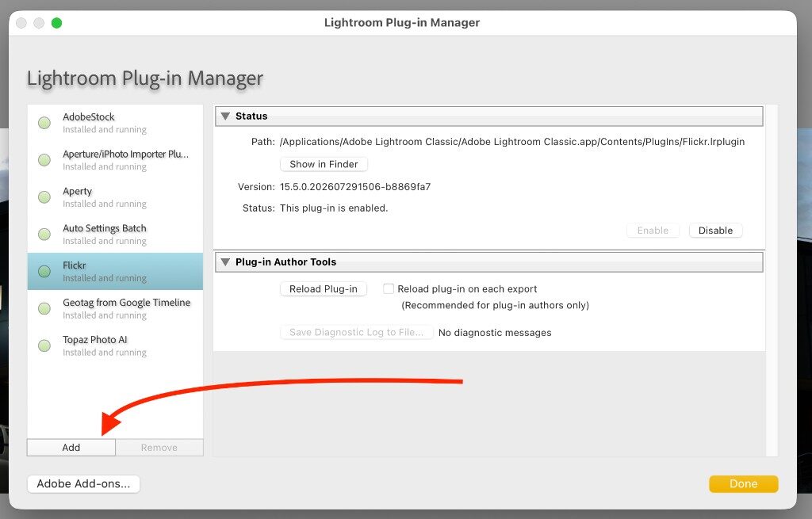Collapse the Status section triangle
The image size is (812, 519).
tap(225, 116)
